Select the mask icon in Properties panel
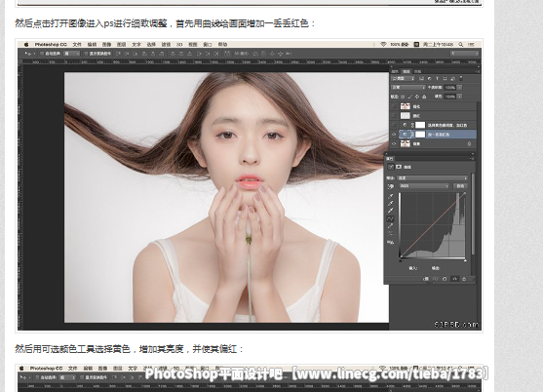 click(x=399, y=167)
